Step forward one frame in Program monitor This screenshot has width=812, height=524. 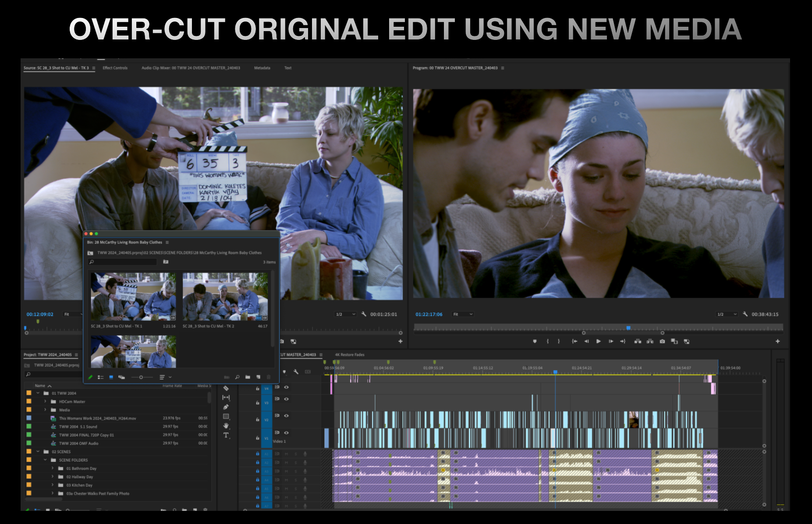pos(610,341)
